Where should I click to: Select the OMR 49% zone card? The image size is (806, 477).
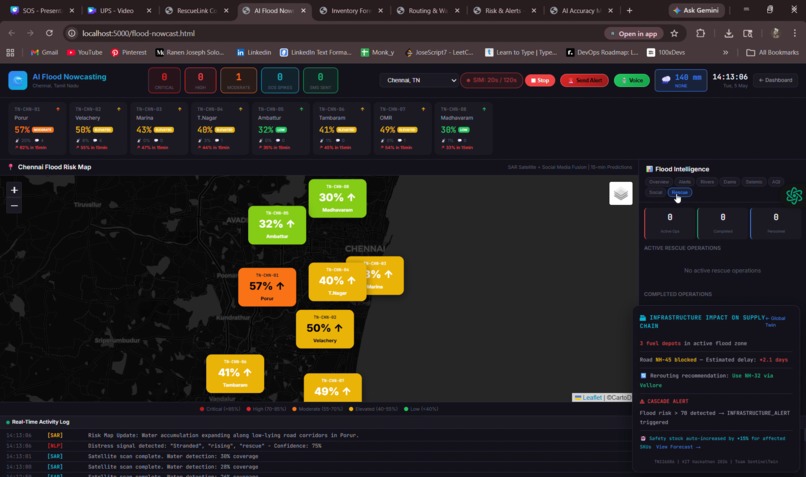[403, 129]
